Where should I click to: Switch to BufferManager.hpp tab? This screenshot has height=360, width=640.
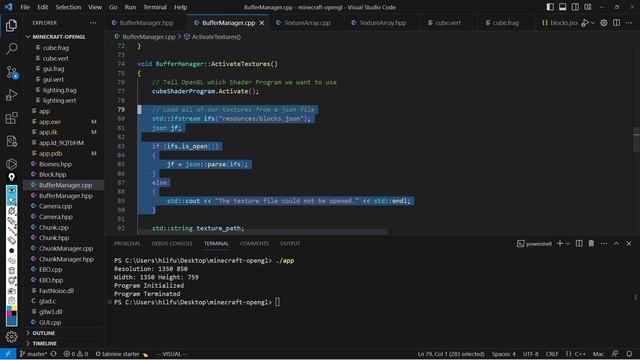[146, 23]
